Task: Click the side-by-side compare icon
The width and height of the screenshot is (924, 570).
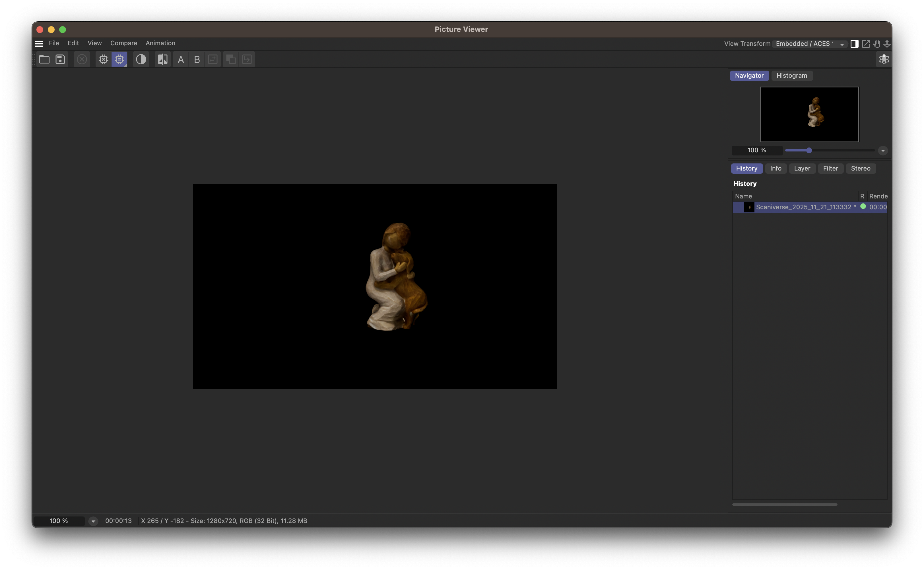Action: 162,59
